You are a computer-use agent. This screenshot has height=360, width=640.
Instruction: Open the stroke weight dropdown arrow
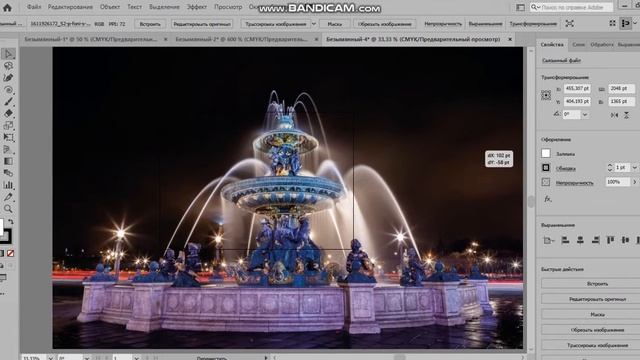[635, 168]
